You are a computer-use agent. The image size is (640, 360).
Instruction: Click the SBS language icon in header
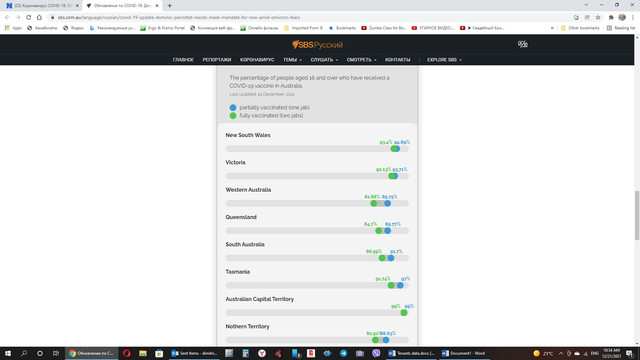click(522, 44)
